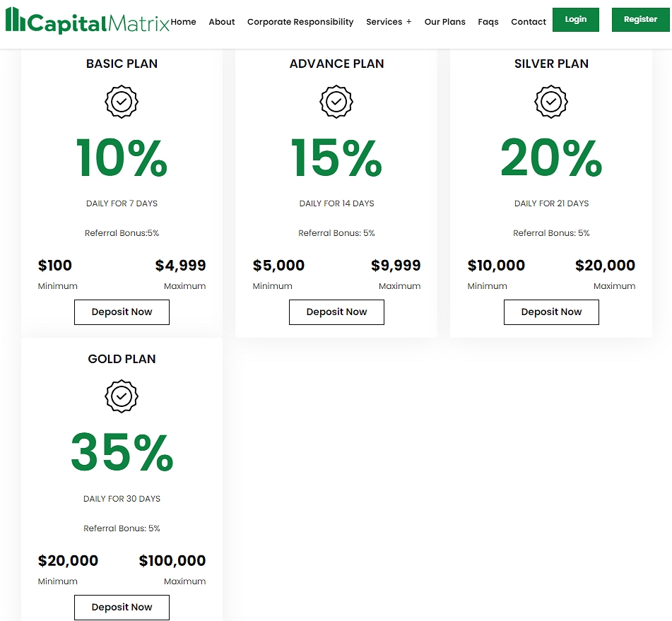Click the Silver Plan heading
This screenshot has width=672, height=621.
551,64
